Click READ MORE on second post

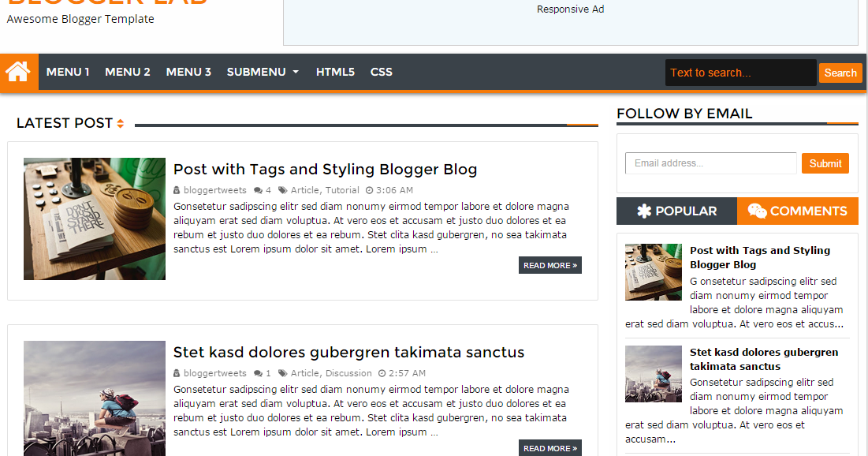[x=550, y=448]
